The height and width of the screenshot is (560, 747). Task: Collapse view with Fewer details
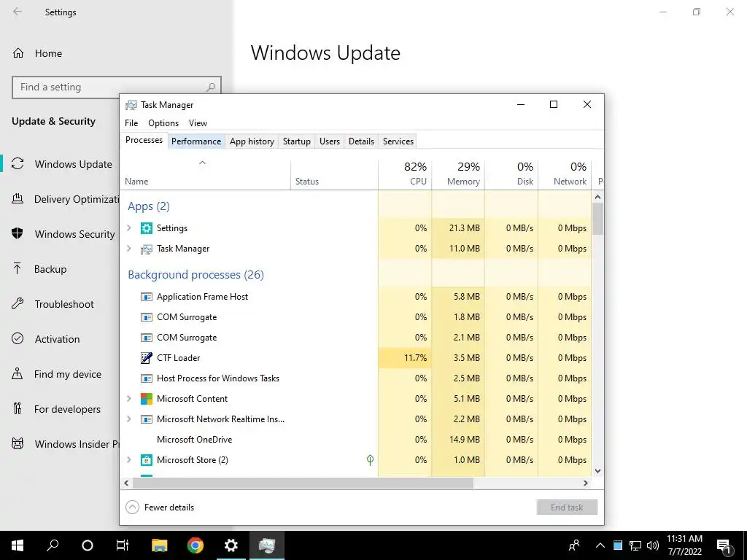tap(160, 507)
